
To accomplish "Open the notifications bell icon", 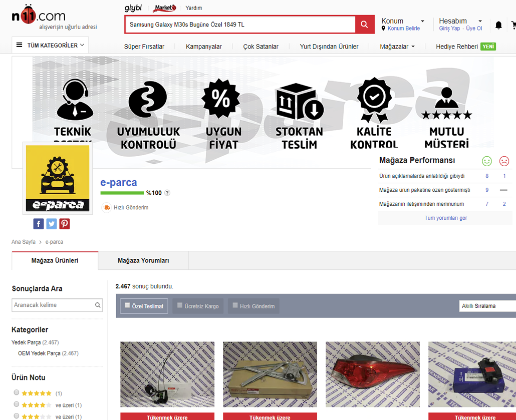I will [498, 25].
